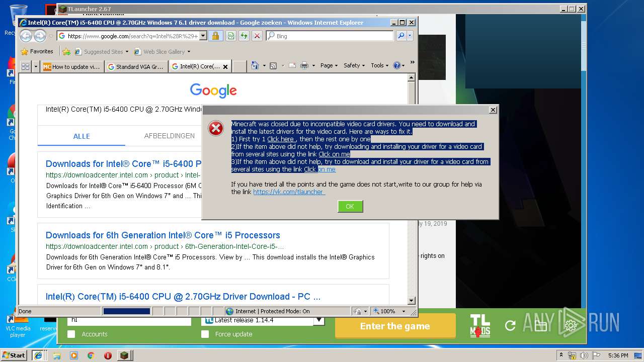Click the Enter the game button
644x362 pixels.
[x=395, y=326]
